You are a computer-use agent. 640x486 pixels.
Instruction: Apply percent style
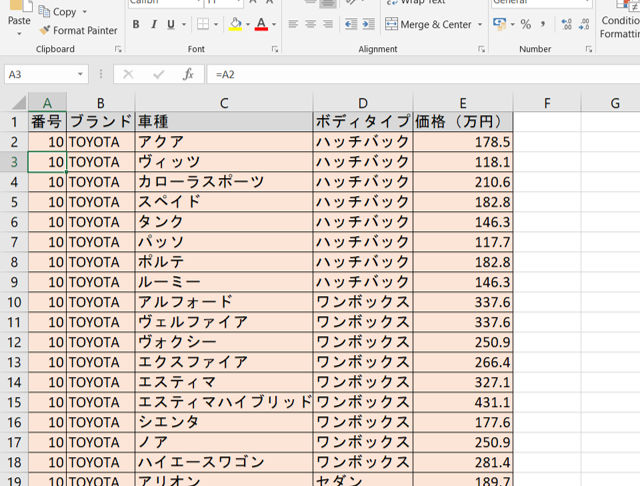[526, 24]
